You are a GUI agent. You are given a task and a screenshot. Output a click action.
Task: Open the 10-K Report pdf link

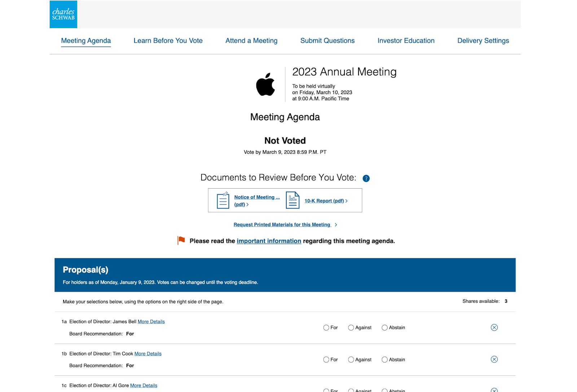pos(326,201)
